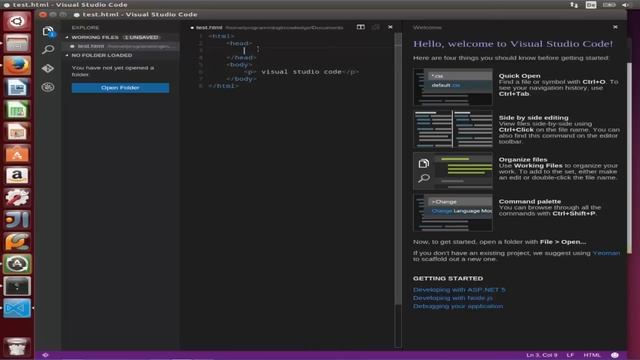Place the cursor on the closing html tag line
The width and height of the screenshot is (640, 360).
coord(223,86)
